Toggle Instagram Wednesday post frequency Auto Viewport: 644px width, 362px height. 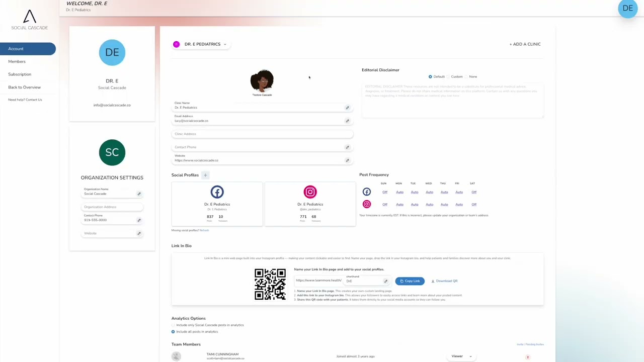[x=429, y=205]
